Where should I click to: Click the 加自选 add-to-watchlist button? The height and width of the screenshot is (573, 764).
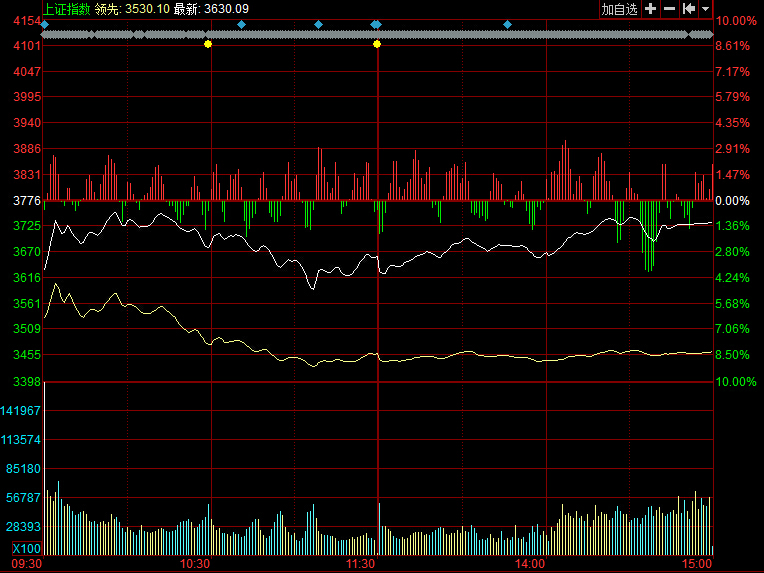619,9
